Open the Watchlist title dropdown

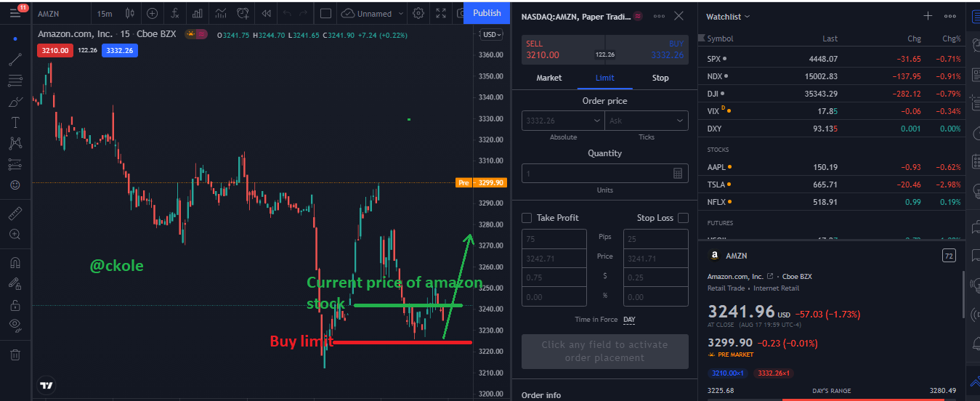tap(728, 16)
